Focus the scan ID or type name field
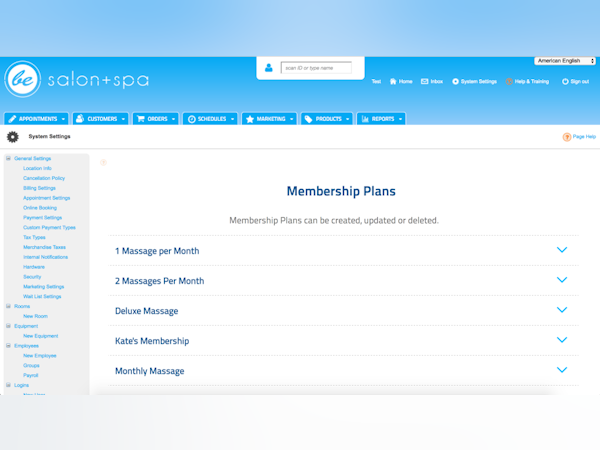The image size is (600, 450). pyautogui.click(x=316, y=68)
